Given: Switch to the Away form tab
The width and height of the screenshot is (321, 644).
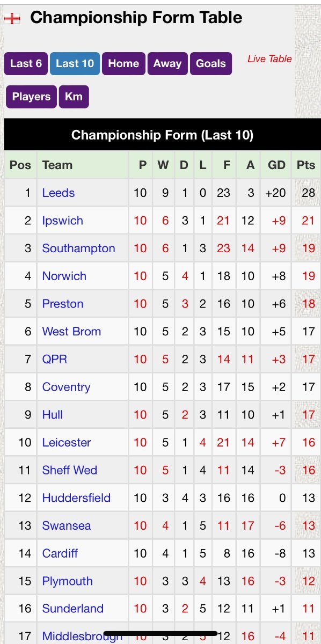Looking at the screenshot, I should click(167, 63).
